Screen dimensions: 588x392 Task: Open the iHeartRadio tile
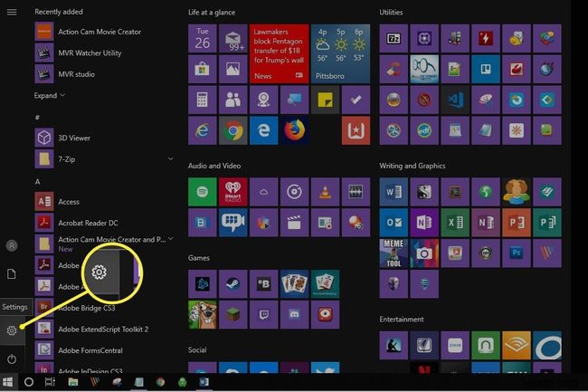tap(232, 191)
